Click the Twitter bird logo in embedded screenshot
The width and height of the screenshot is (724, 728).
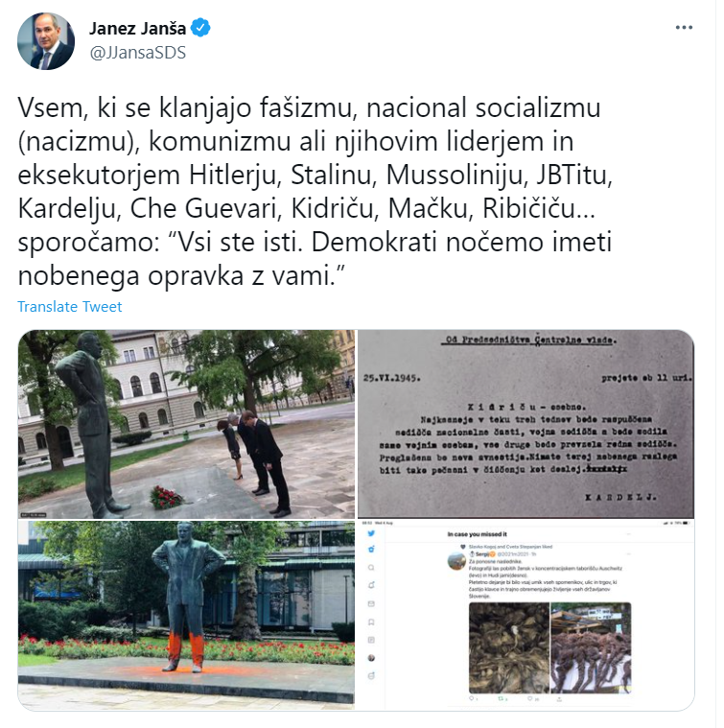(371, 533)
